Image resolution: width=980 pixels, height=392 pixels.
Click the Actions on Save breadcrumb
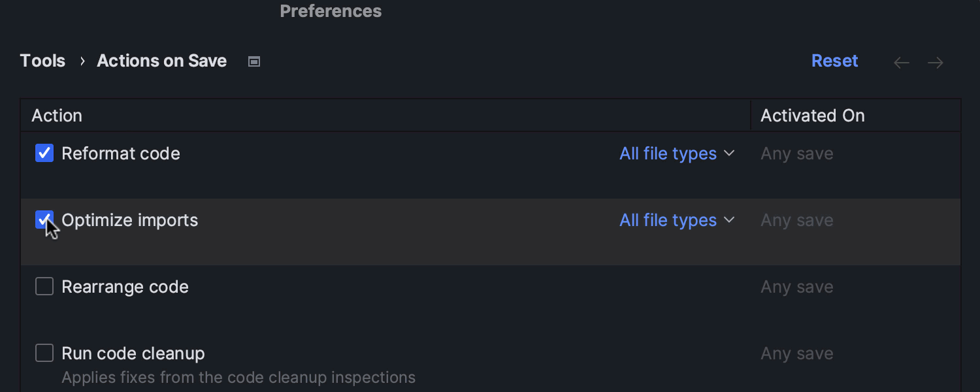pos(161,61)
